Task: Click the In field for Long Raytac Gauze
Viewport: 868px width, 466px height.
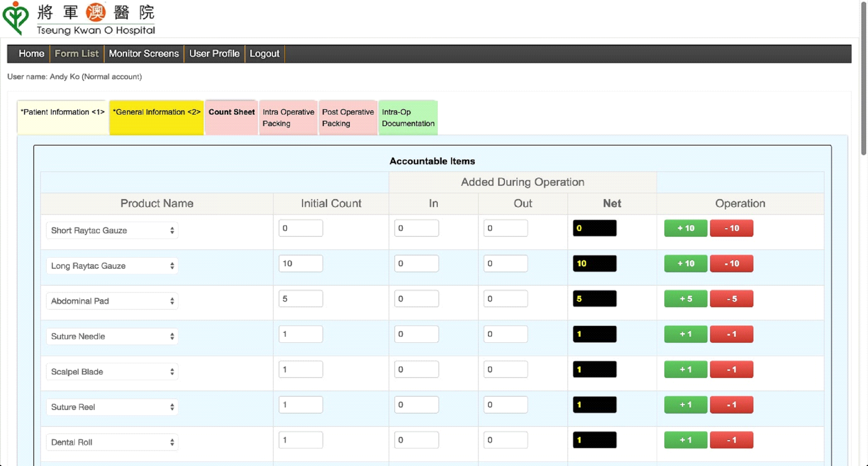Action: pos(416,263)
